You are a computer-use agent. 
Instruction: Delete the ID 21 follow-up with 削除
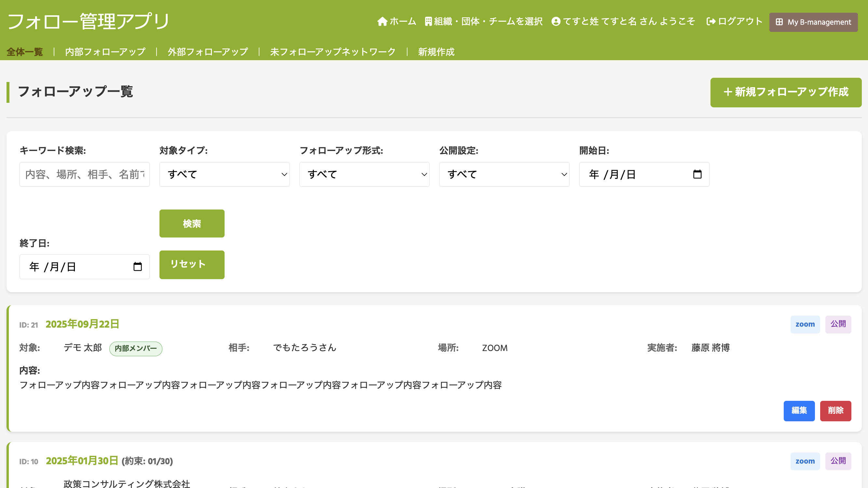point(836,411)
